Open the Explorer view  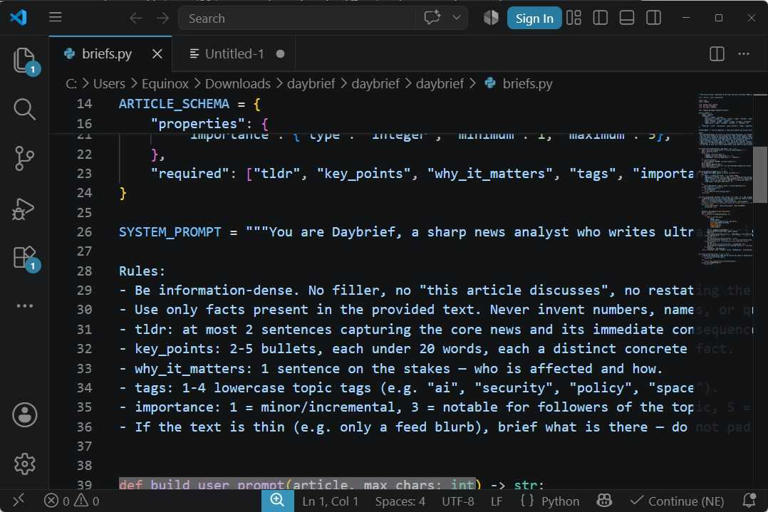coord(24,60)
